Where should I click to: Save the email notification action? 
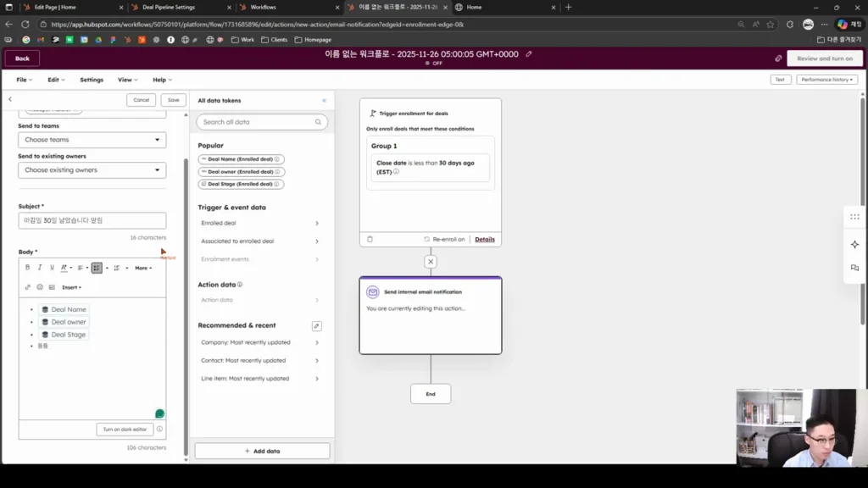tap(173, 100)
